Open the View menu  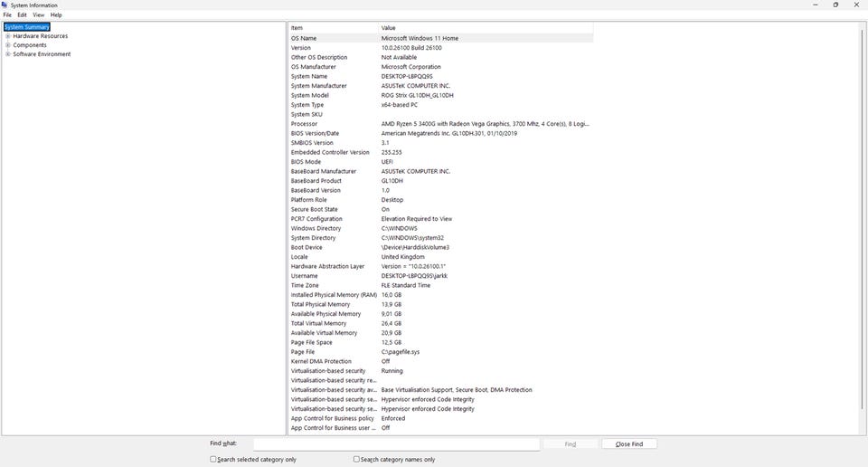click(38, 15)
